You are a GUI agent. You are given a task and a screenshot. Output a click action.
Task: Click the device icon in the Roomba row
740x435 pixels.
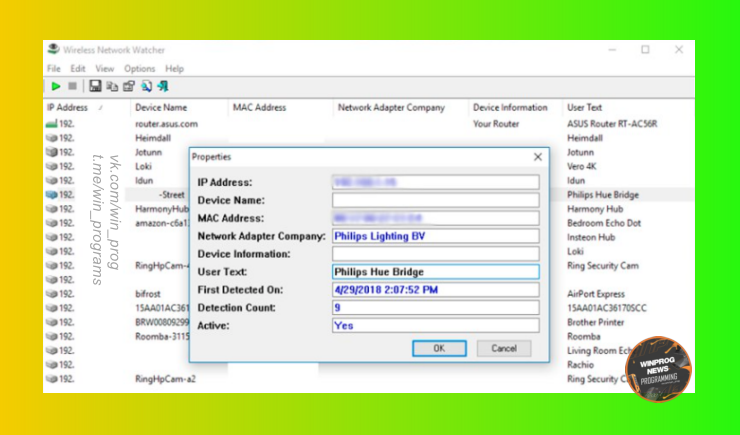[51, 336]
